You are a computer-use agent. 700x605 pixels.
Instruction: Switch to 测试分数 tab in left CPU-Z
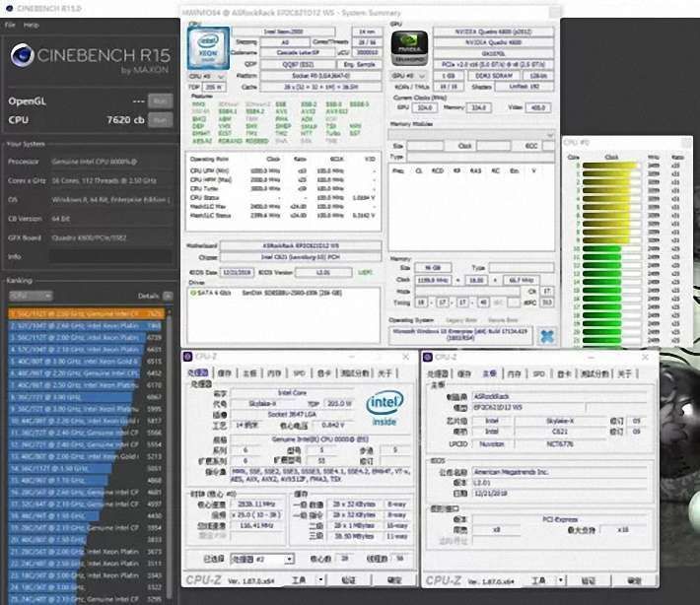click(x=355, y=373)
